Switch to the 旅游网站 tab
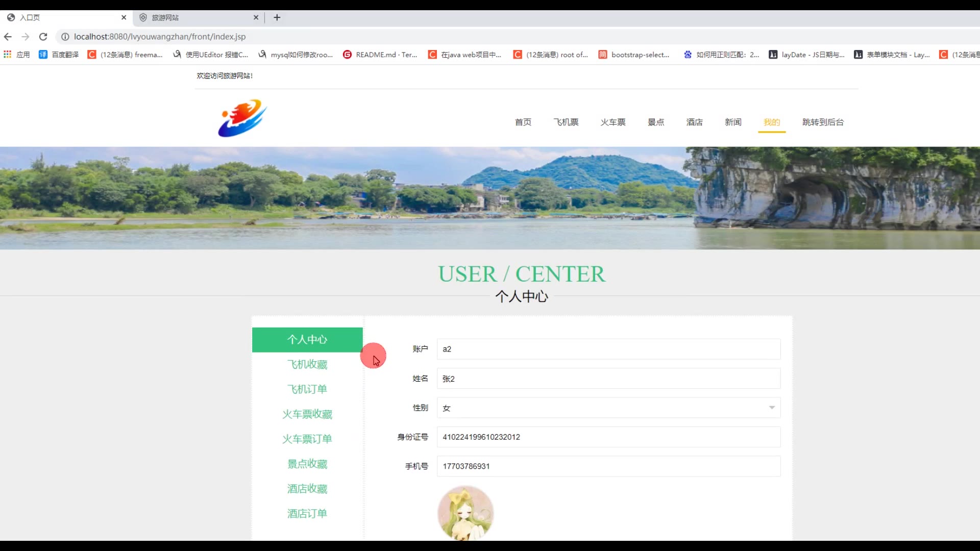This screenshot has height=551, width=980. pos(199,17)
